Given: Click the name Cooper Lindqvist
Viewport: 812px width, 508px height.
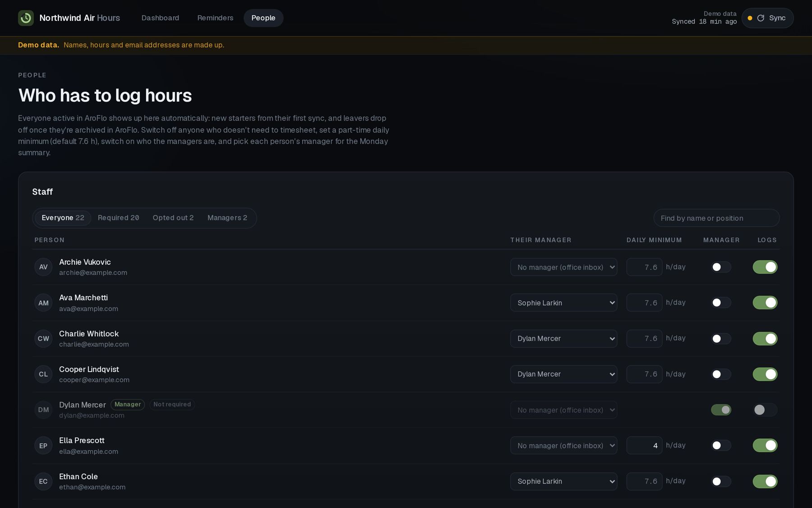Looking at the screenshot, I should click(89, 369).
